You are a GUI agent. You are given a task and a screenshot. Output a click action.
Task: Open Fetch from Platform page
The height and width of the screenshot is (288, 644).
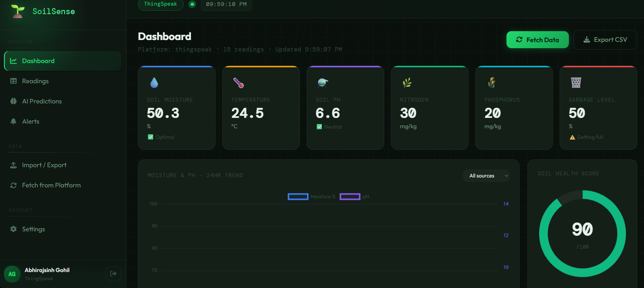tap(63, 185)
